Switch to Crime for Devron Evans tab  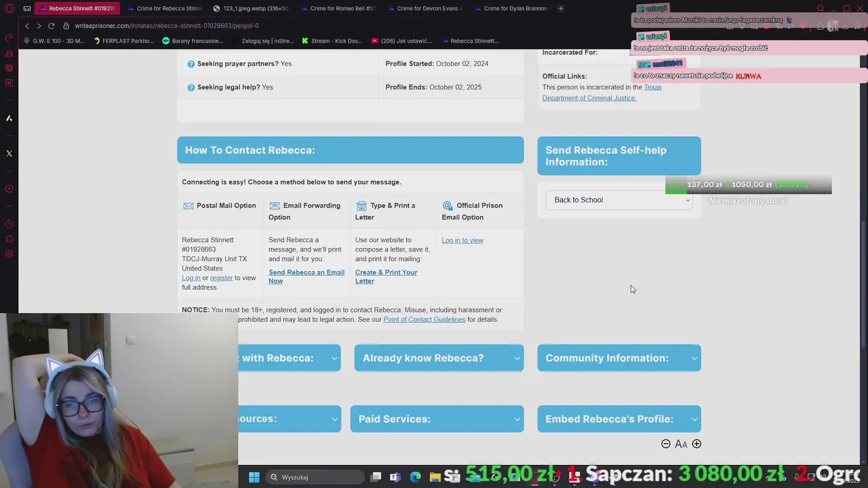[425, 9]
